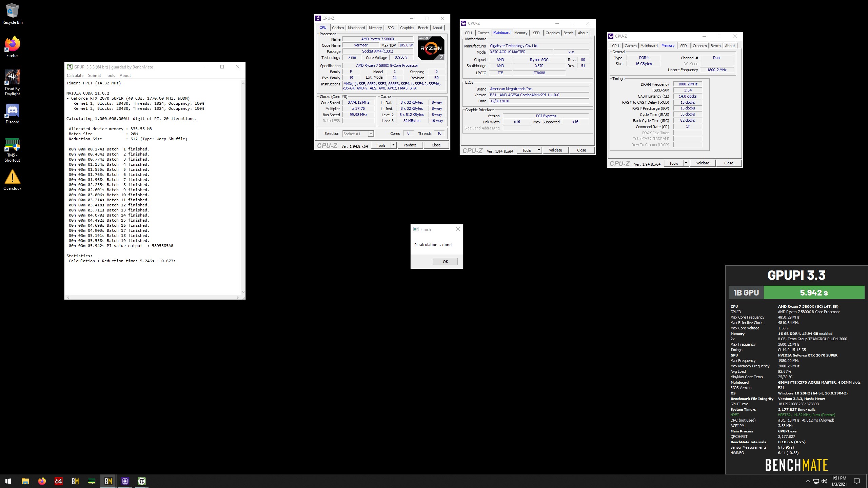The image size is (868, 488).
Task: Expand the Tools dropdown arrow in CPU window
Action: (x=393, y=145)
